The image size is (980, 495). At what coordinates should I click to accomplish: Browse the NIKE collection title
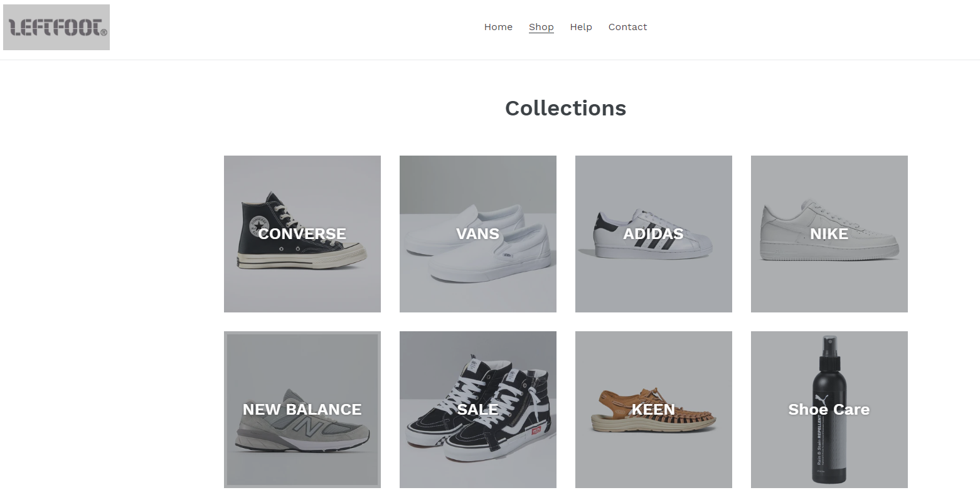coord(829,234)
